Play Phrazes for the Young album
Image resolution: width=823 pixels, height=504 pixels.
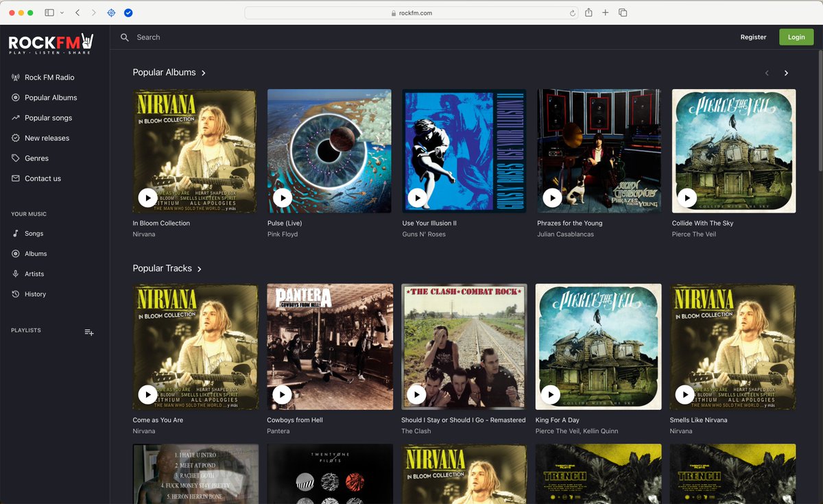(552, 197)
